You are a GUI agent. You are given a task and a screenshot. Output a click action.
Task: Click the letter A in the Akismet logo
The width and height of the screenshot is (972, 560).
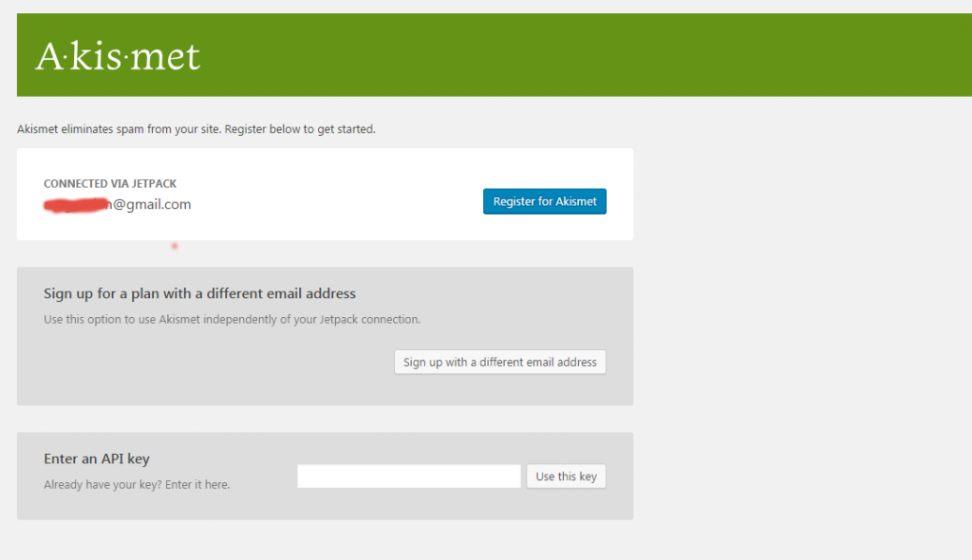[48, 57]
